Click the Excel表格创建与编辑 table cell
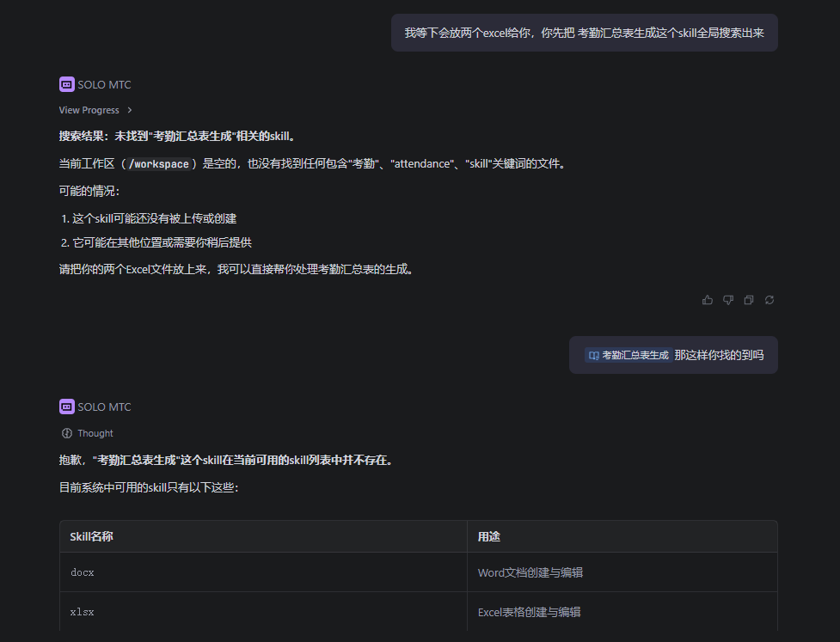840x642 pixels. click(x=622, y=611)
